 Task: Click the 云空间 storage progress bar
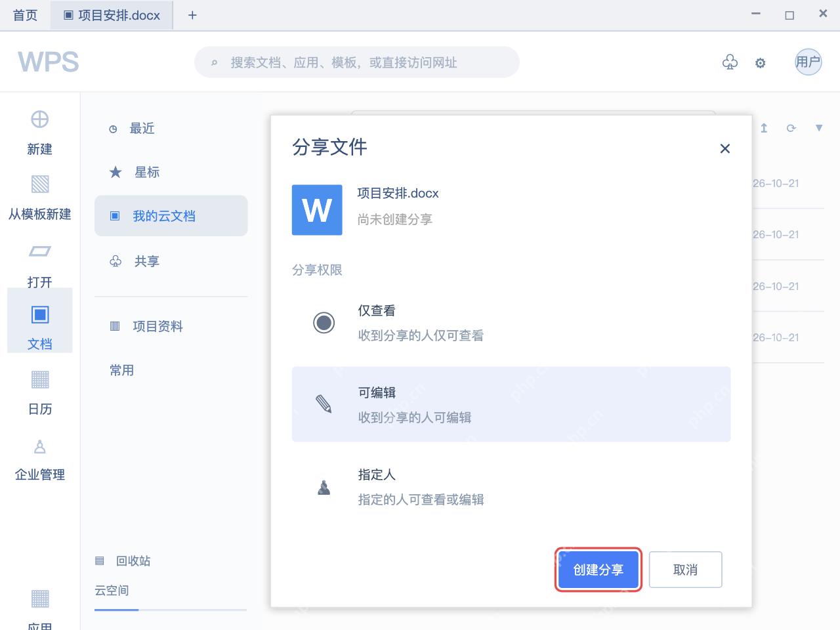(171, 610)
